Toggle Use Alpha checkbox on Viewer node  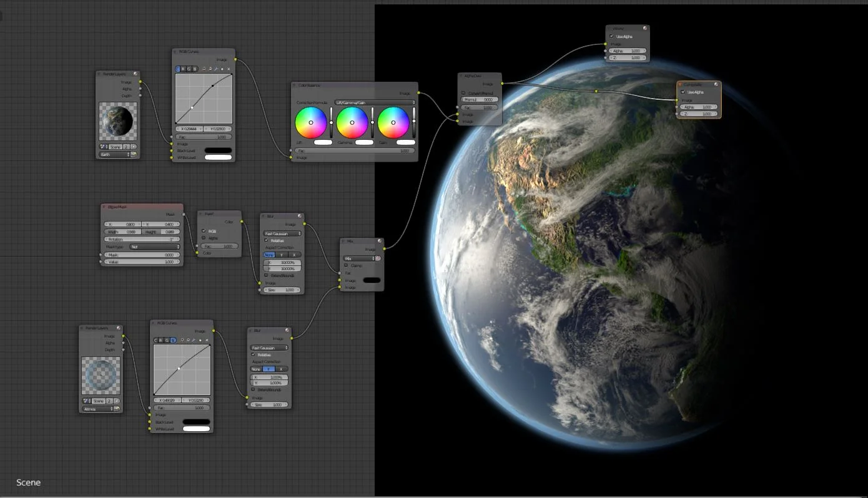click(611, 36)
